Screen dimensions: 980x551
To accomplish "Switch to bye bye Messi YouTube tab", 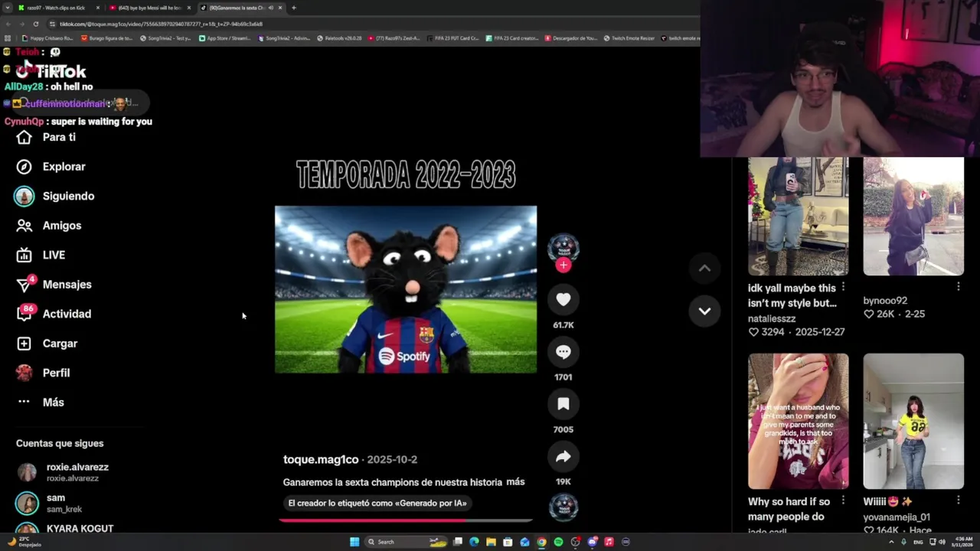I will 149,8.
